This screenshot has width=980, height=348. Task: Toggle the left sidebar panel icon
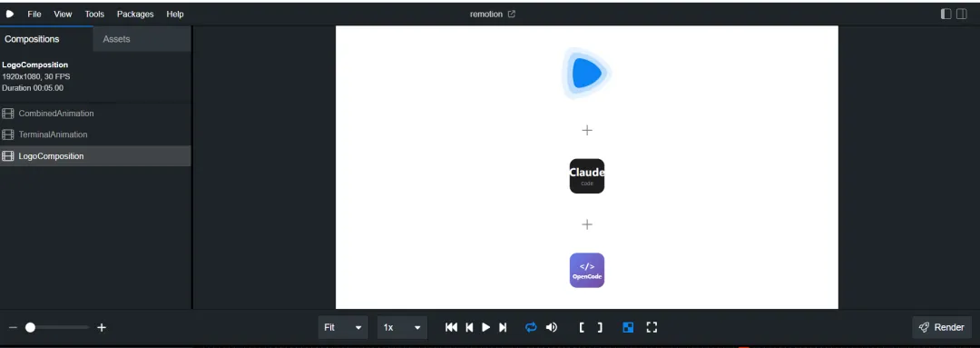[946, 14]
